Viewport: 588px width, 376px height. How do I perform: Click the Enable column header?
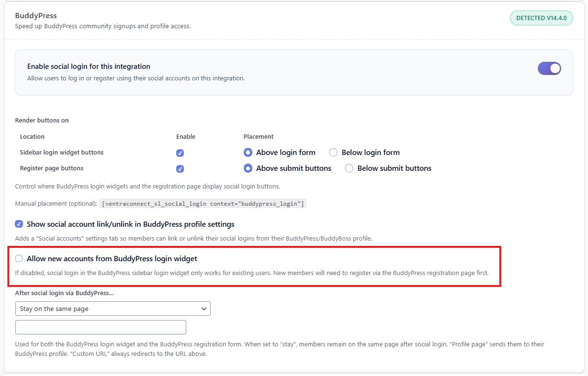coord(186,136)
